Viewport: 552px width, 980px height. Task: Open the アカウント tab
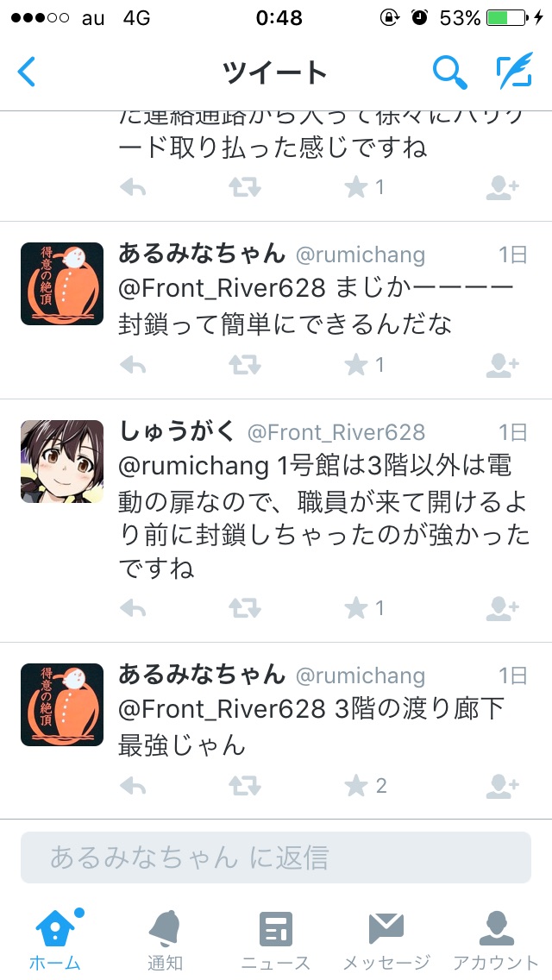(x=496, y=940)
